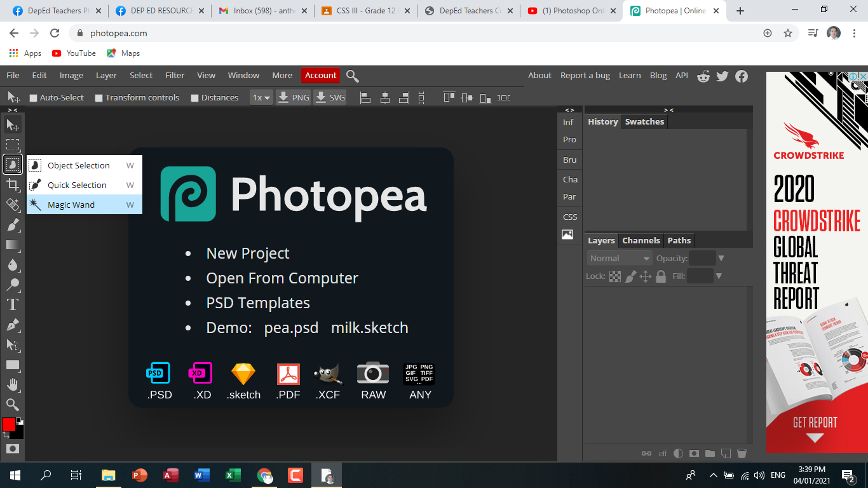Click the New Project link

tap(248, 253)
